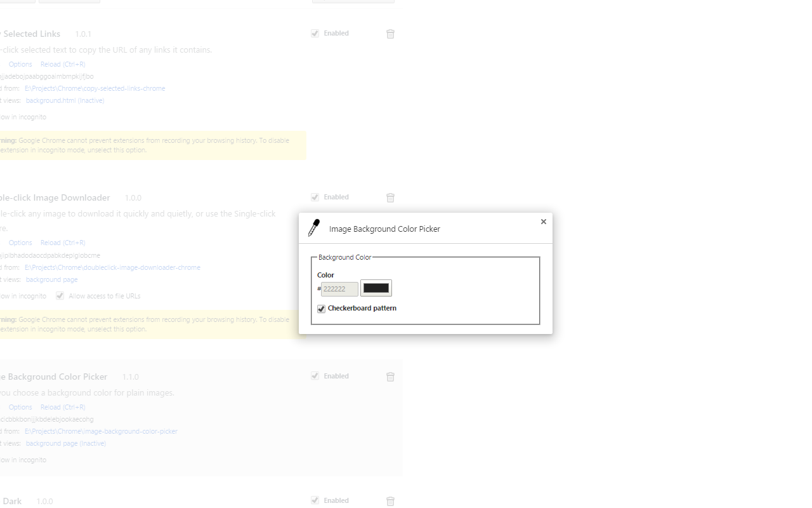Open Options for Image Background Color Picker extension
The width and height of the screenshot is (812, 508).
[20, 407]
